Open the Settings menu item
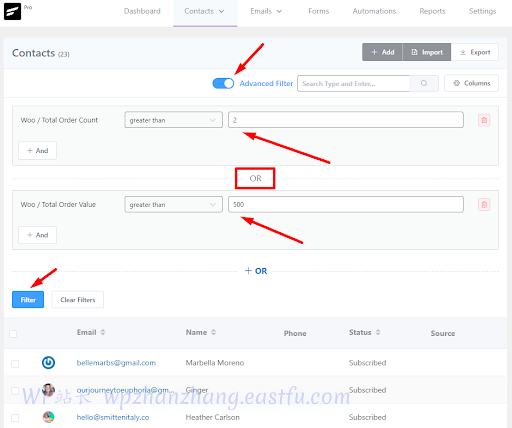This screenshot has width=512, height=428. [482, 11]
